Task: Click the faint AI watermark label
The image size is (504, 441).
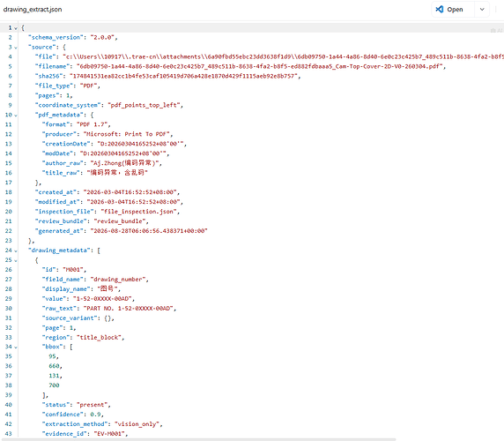Action: point(496,31)
